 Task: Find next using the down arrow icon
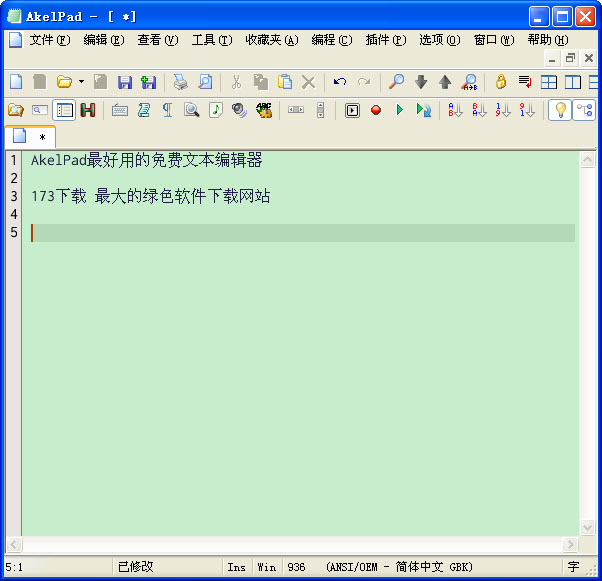[421, 82]
